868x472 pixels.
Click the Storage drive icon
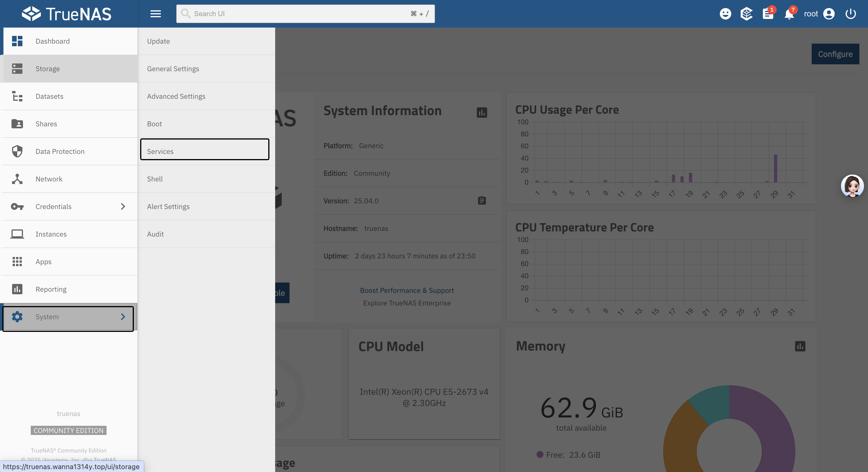[x=17, y=69]
